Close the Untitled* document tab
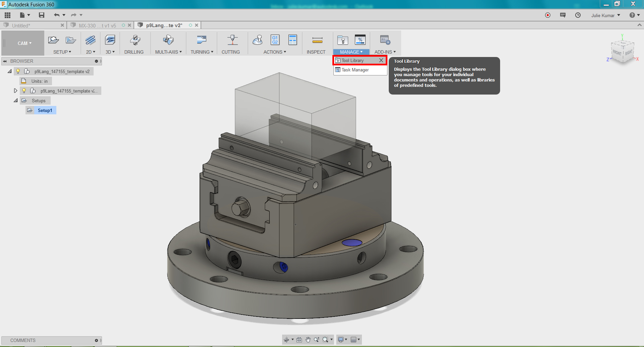 pos(62,25)
